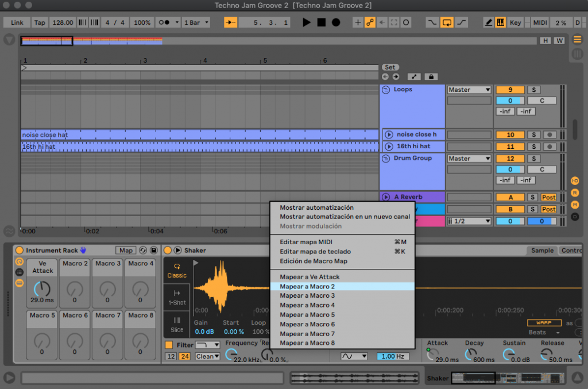Open filter Clean circuit dropdown
Screen dimensions: 588x389
207,356
